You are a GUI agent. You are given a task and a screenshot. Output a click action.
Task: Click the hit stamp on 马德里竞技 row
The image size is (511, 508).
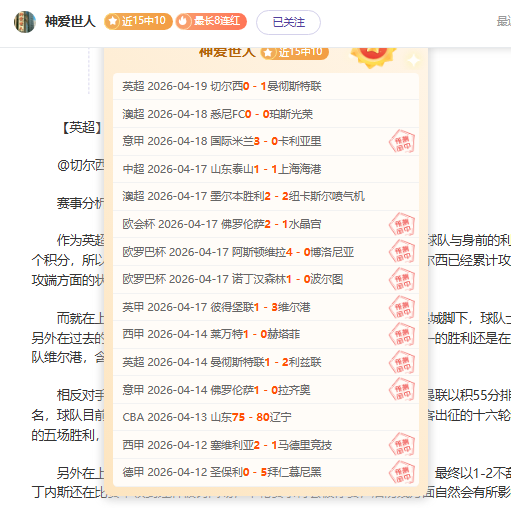point(402,445)
